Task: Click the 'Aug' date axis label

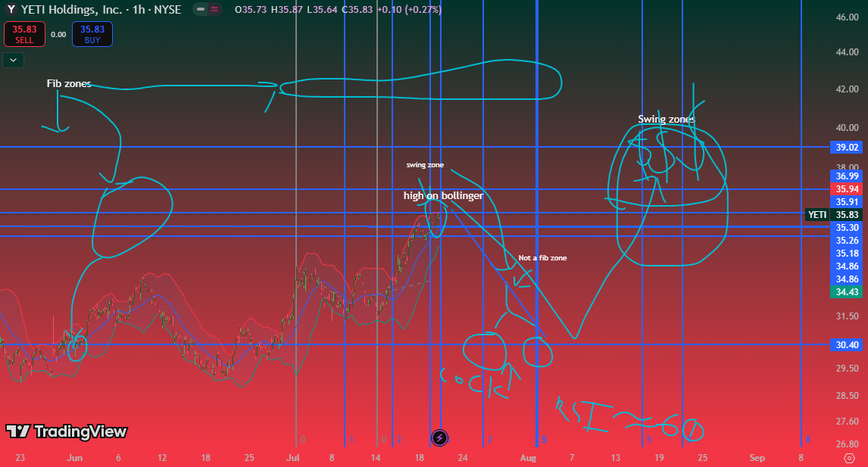Action: 528,458
